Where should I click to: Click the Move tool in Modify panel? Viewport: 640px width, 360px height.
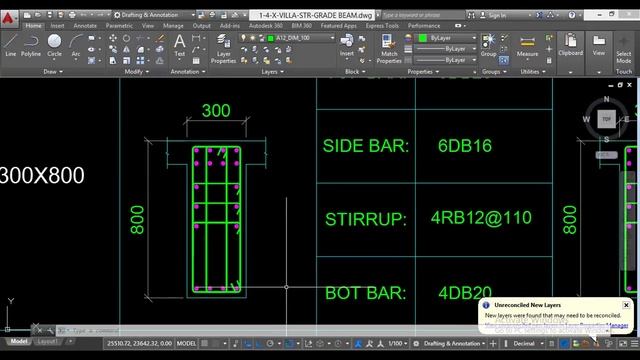[113, 38]
